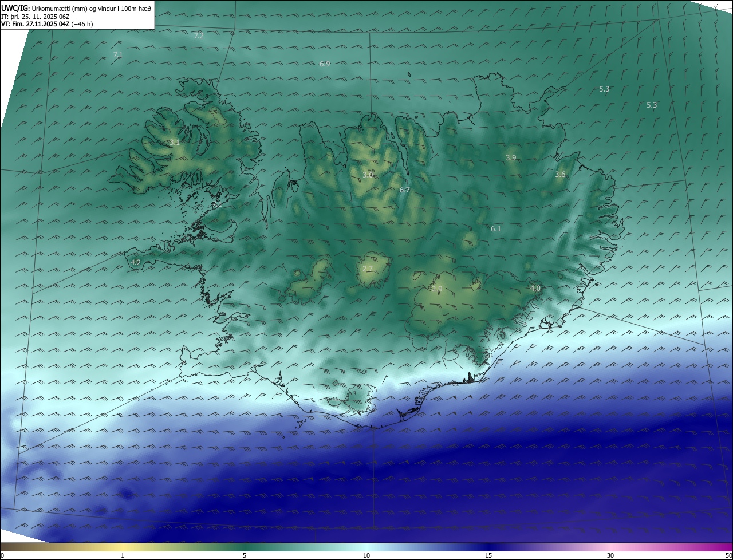Pick the pink legend color above 30
Viewport: 733px width, 560px height.
[610, 547]
